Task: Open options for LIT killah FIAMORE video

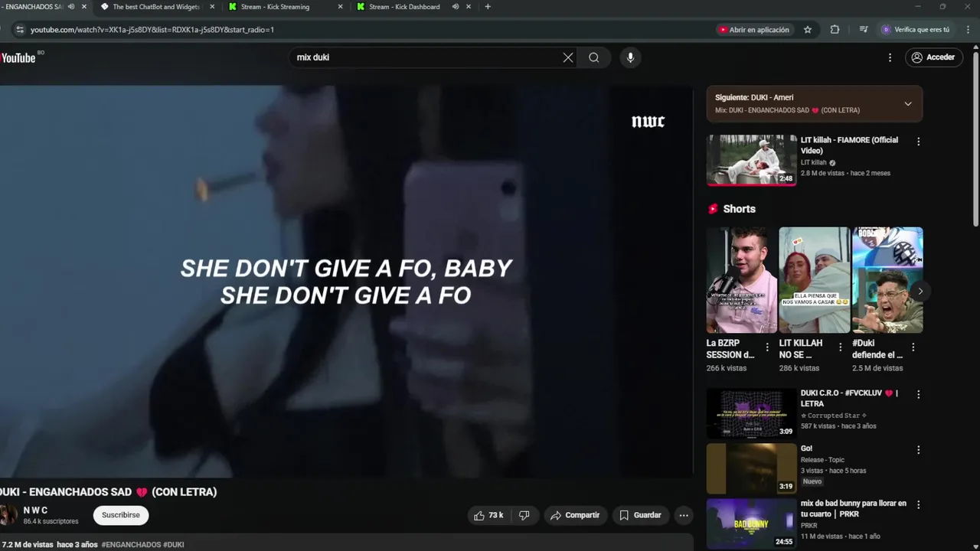Action: point(918,142)
